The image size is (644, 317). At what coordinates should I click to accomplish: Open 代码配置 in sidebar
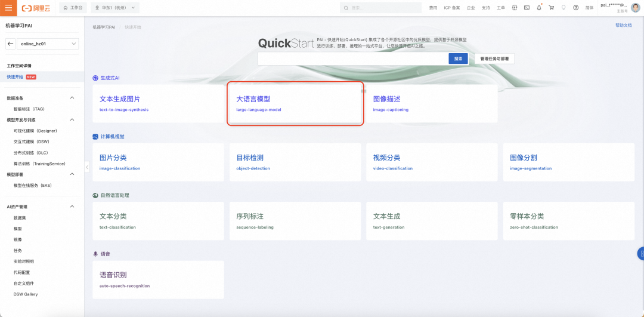pyautogui.click(x=22, y=272)
